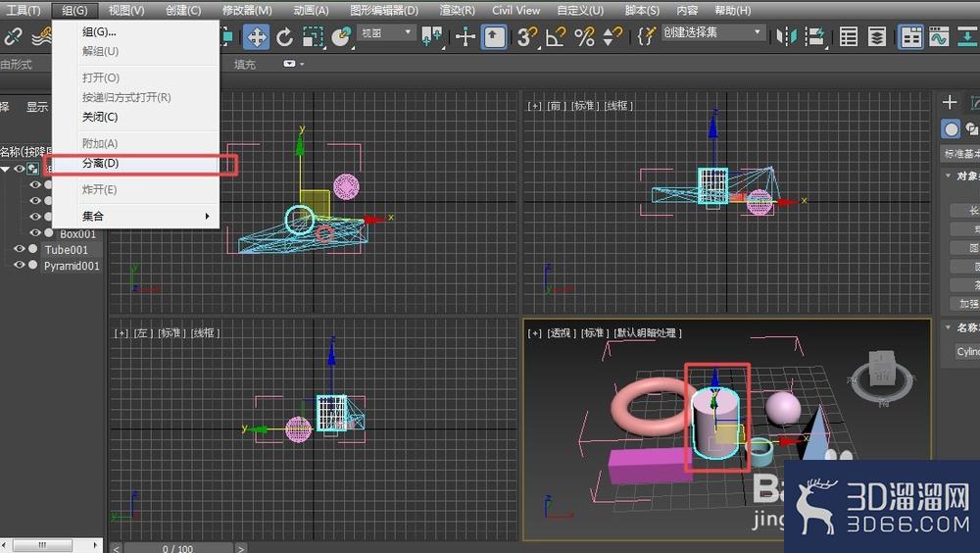The width and height of the screenshot is (980, 553).
Task: Click the Create panel plus icon
Action: (x=950, y=102)
